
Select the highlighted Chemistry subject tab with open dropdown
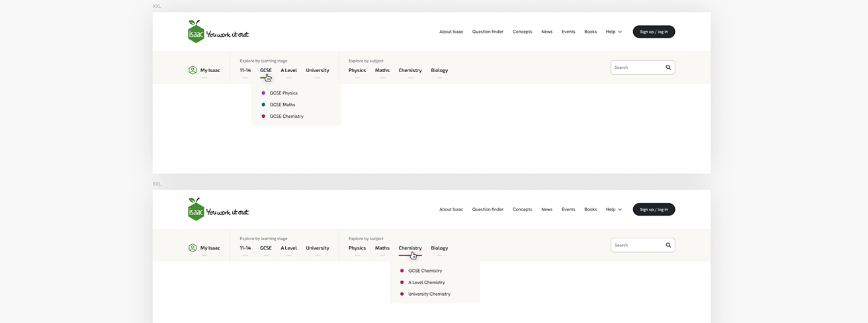pos(410,248)
